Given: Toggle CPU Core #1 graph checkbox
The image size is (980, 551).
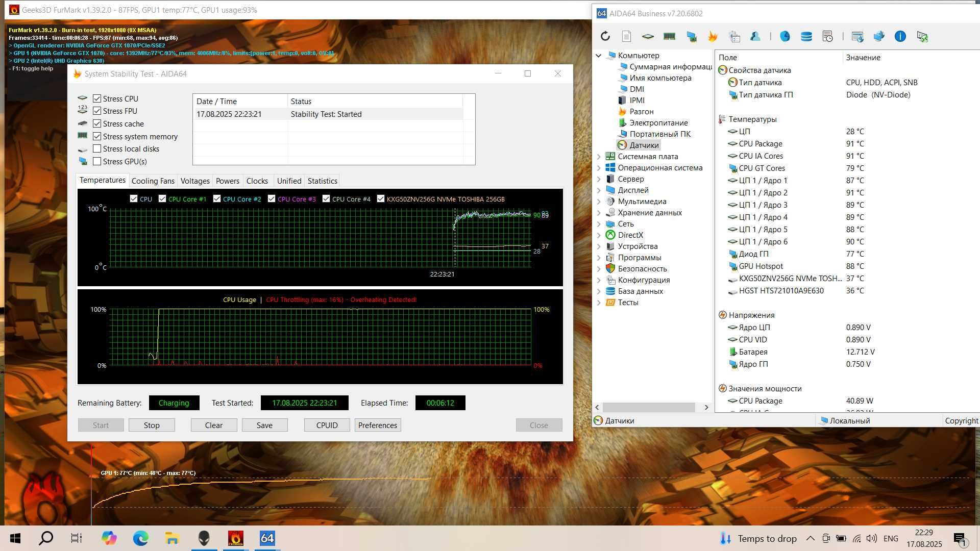Looking at the screenshot, I should coord(162,199).
